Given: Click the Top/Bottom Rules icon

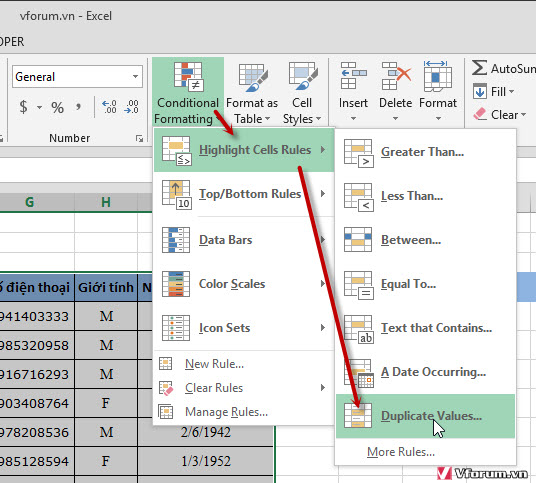Looking at the screenshot, I should pyautogui.click(x=176, y=195).
